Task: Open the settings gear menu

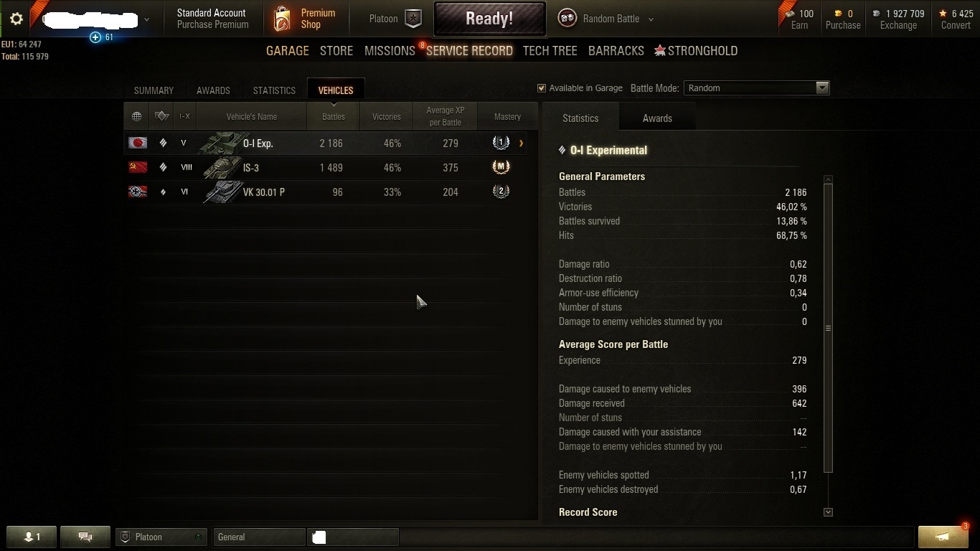Action: [16, 19]
